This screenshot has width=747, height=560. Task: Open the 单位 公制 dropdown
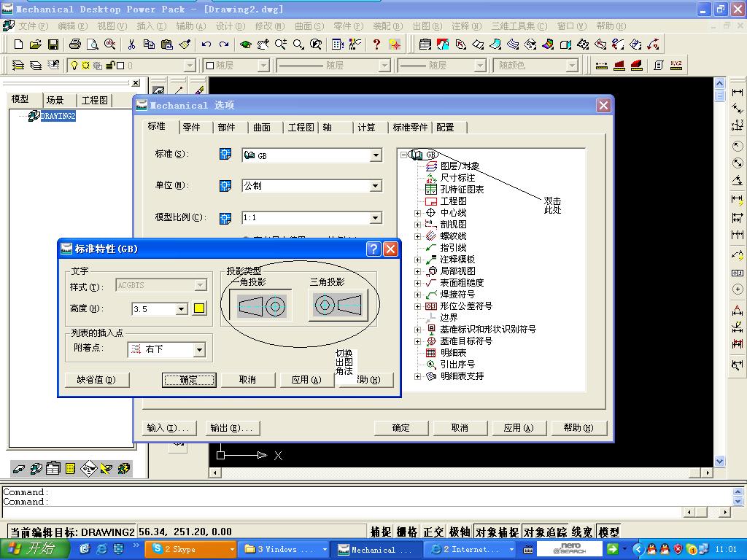coord(376,186)
